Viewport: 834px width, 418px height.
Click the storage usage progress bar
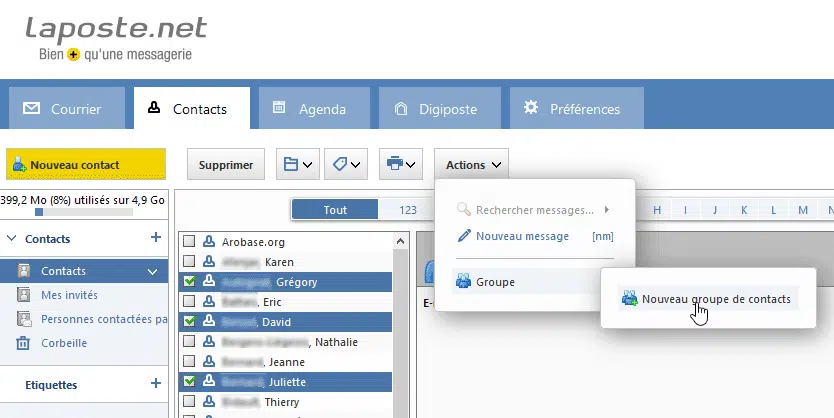click(84, 212)
